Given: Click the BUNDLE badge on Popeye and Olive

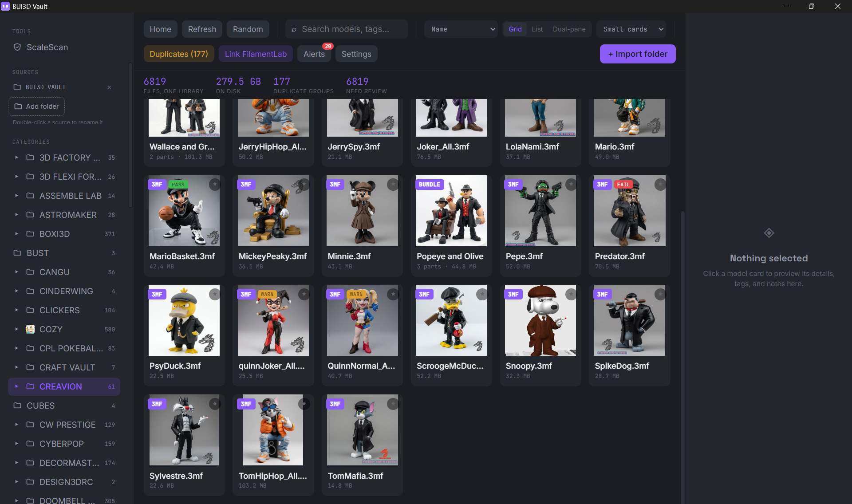Looking at the screenshot, I should 430,185.
